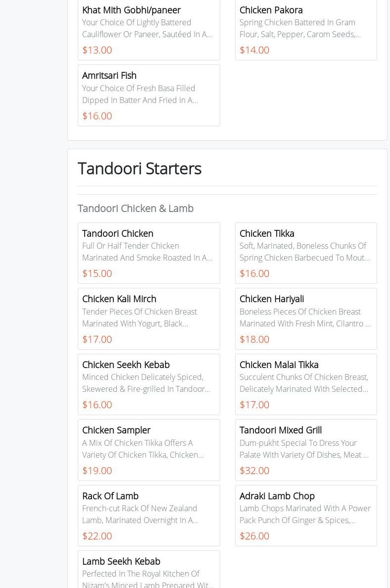This screenshot has height=588, width=390.
Task: Open the Khat Mith Gobhi/paneer item
Action: [x=131, y=10]
